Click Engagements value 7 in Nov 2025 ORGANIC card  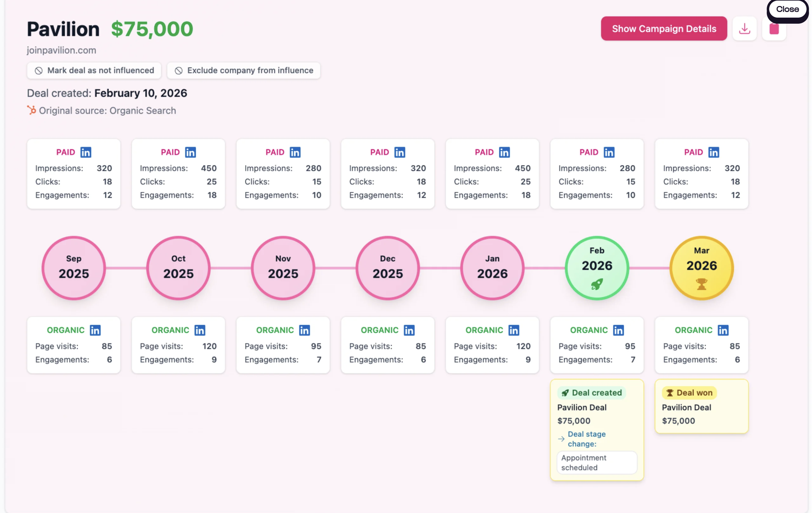pyautogui.click(x=319, y=360)
